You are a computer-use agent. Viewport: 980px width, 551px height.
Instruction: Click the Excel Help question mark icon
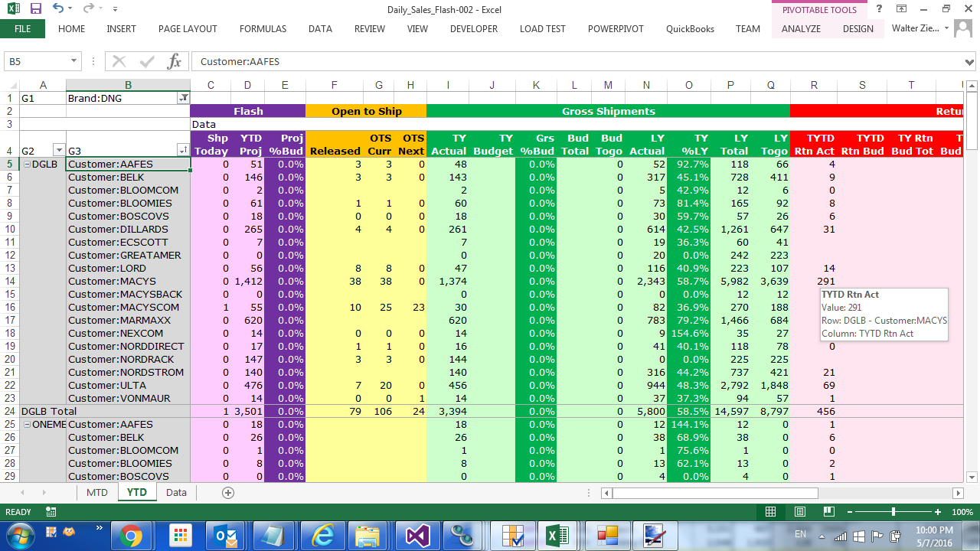tap(878, 9)
